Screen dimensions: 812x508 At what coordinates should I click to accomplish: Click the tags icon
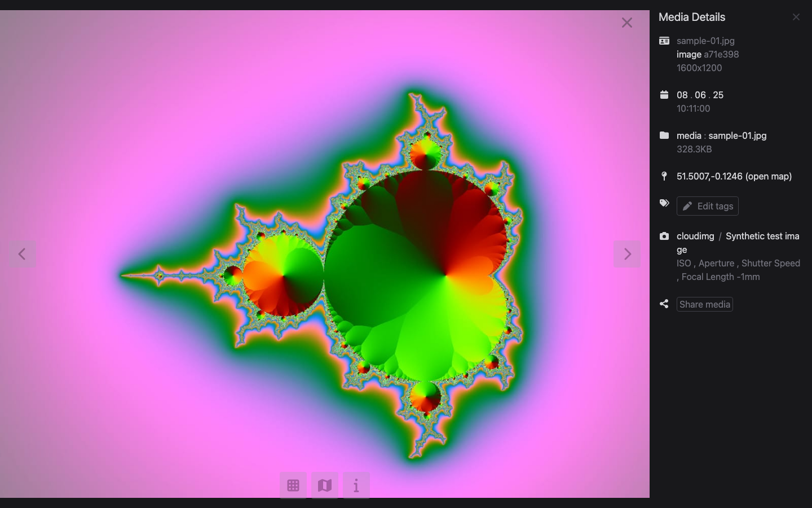click(x=664, y=203)
